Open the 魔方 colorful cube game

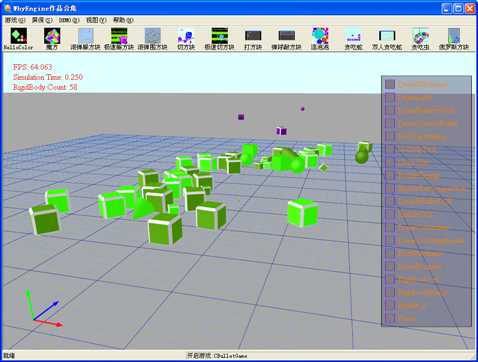52,36
